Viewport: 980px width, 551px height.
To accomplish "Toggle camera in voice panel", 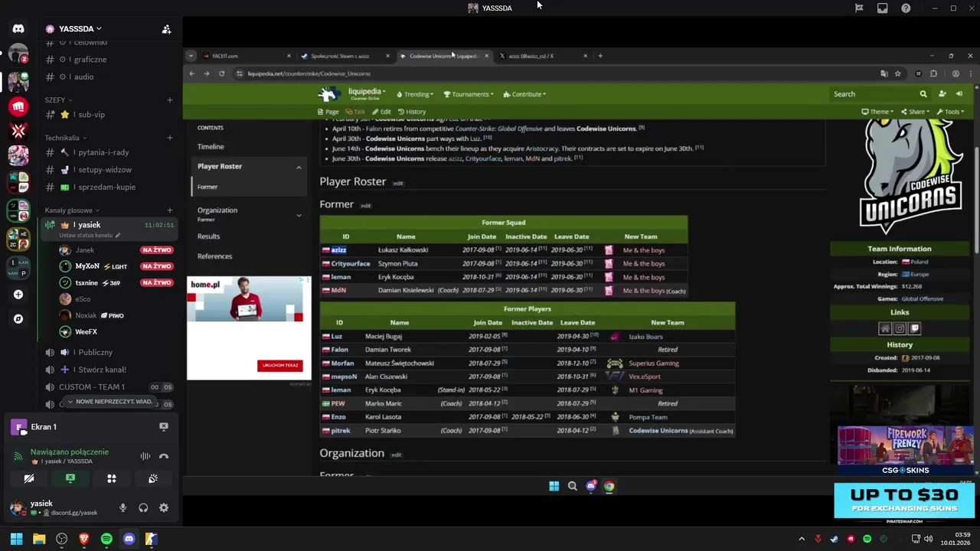I will (29, 478).
